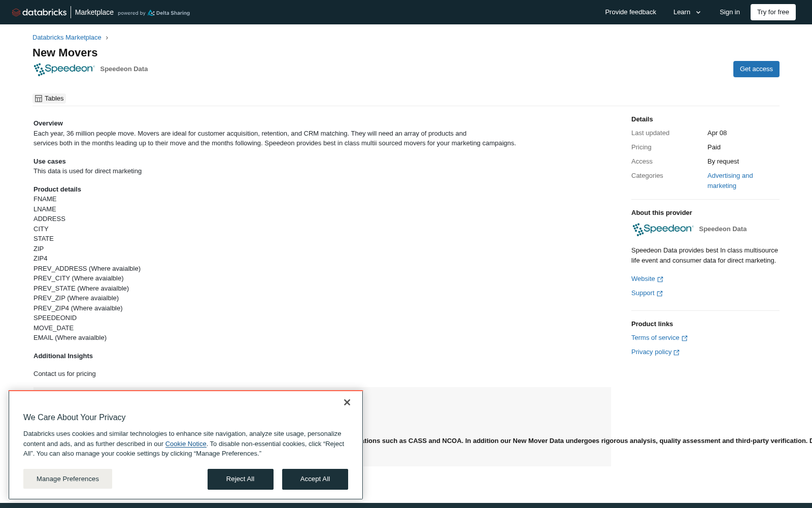Open the Marketplace home link in header

pos(94,12)
